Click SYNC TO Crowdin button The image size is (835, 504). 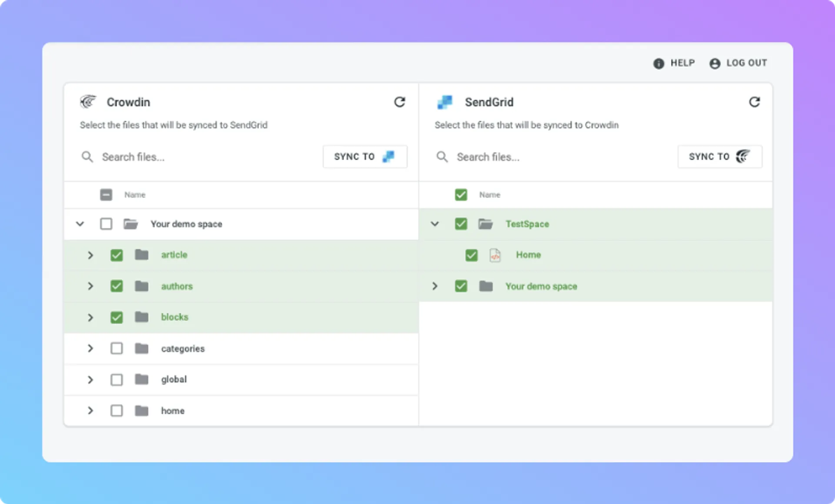[x=720, y=157]
